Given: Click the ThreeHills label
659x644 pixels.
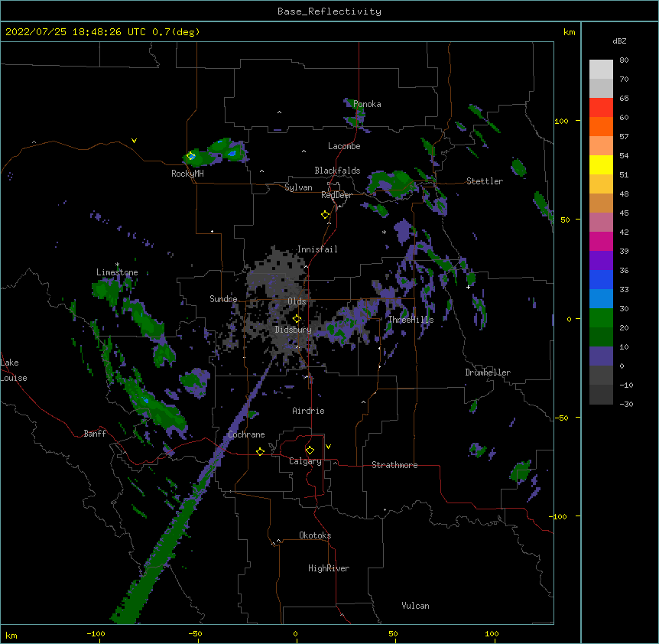Looking at the screenshot, I should click(x=411, y=320).
